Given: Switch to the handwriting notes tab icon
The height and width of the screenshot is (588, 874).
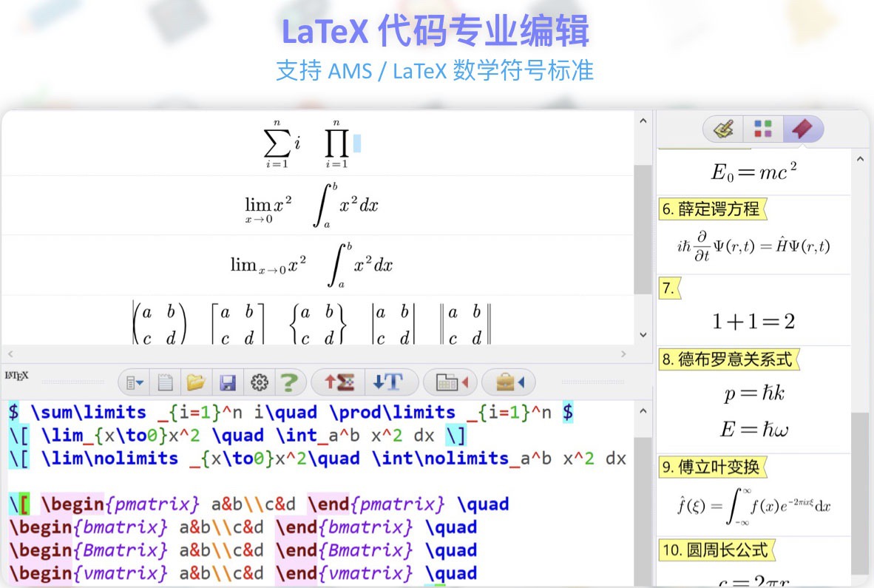Looking at the screenshot, I should click(x=723, y=129).
